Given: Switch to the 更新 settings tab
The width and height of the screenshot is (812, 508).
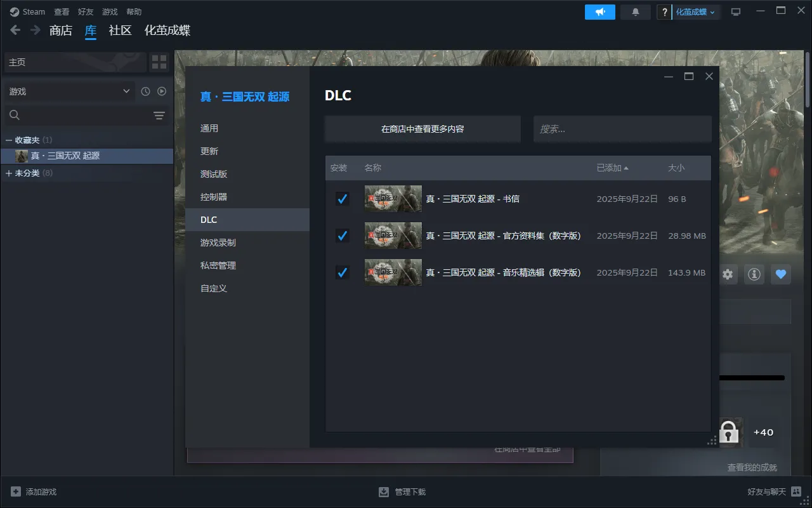Looking at the screenshot, I should point(209,151).
